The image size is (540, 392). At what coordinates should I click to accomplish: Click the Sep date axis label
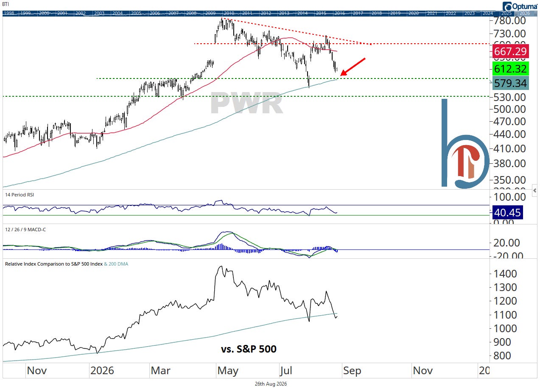click(353, 371)
